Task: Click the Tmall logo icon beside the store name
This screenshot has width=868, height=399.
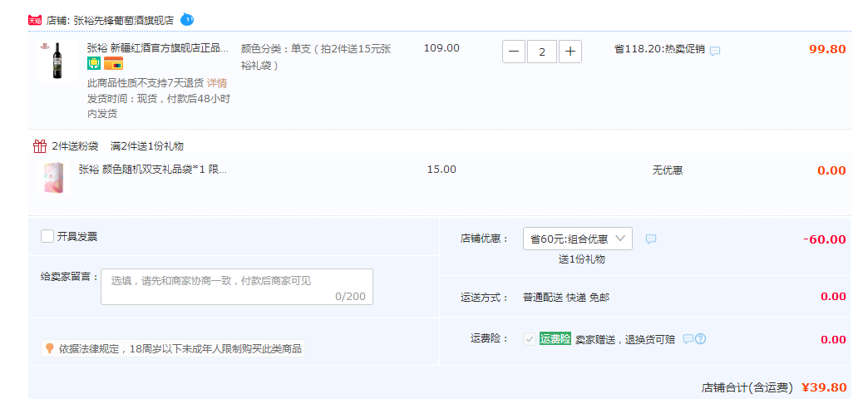Action: tap(35, 21)
